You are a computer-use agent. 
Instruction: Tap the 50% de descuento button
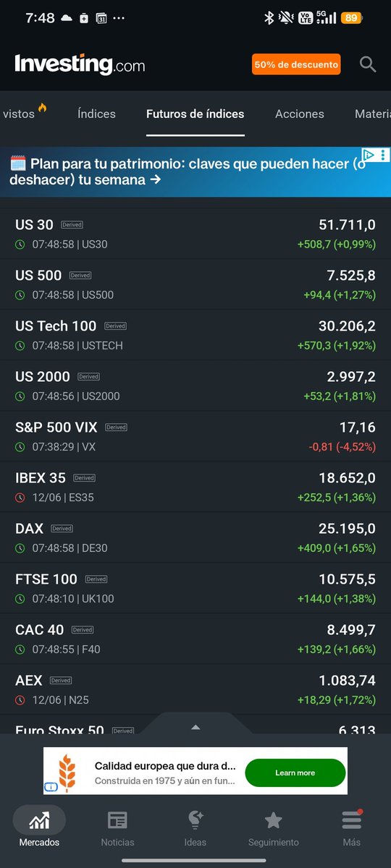tap(296, 64)
